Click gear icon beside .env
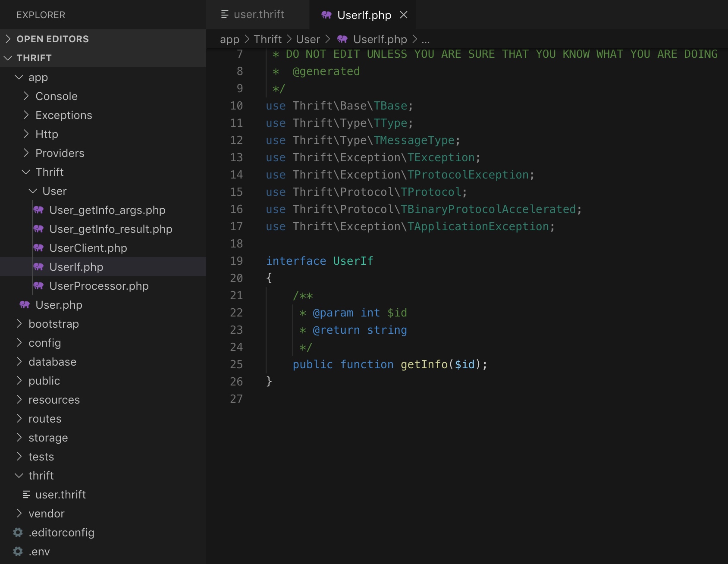This screenshot has height=564, width=728. point(18,551)
